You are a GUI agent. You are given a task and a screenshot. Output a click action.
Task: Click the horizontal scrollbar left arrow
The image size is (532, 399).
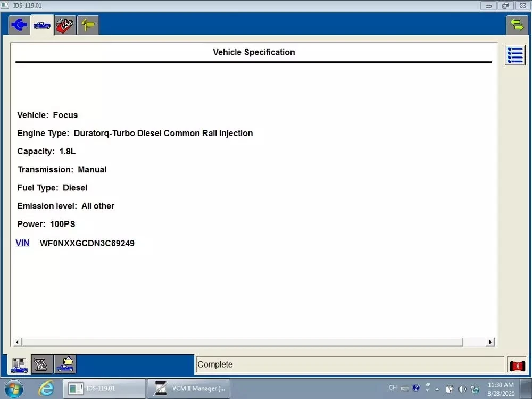18,342
